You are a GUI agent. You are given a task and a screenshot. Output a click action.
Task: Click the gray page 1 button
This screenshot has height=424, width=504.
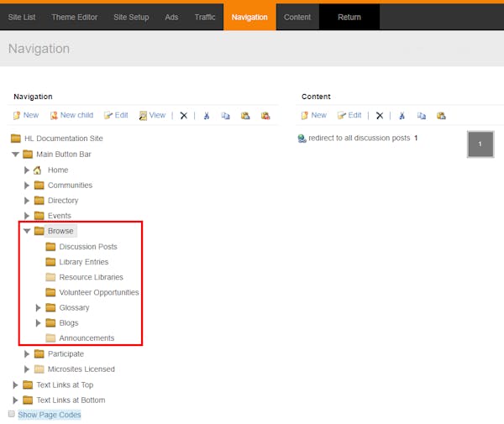pyautogui.click(x=480, y=144)
